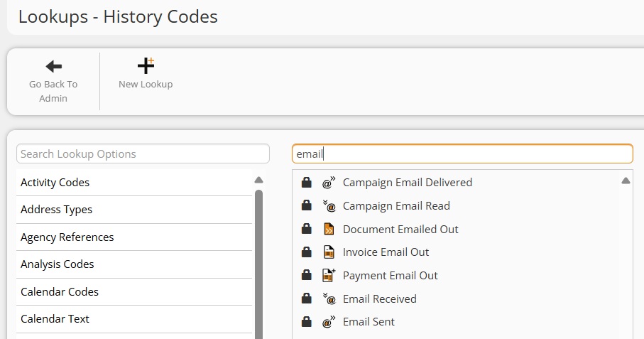Image resolution: width=644 pixels, height=339 pixels.
Task: Select Activity Codes in lookup list
Action: 134,183
